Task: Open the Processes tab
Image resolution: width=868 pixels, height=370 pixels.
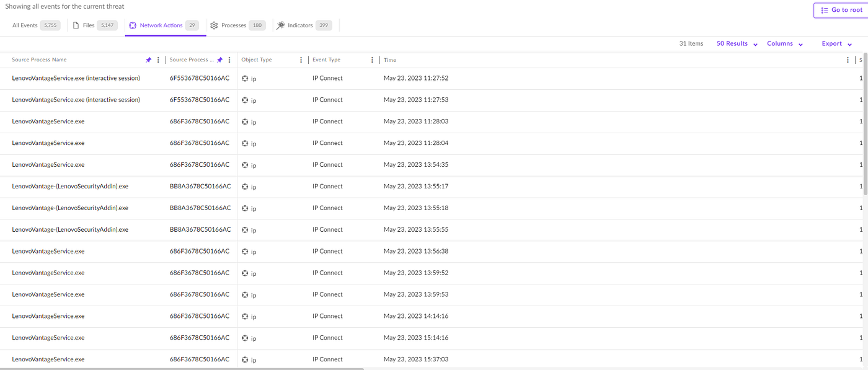Action: coord(238,25)
